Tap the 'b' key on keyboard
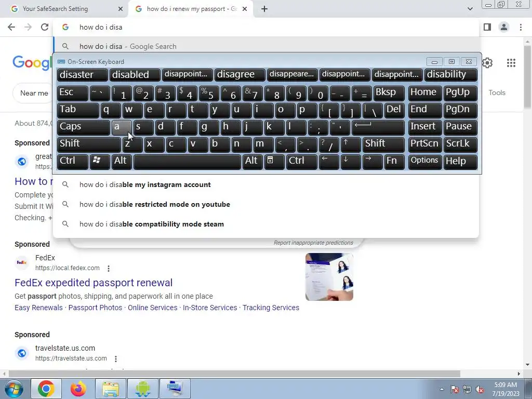This screenshot has width=532, height=399. click(x=220, y=144)
